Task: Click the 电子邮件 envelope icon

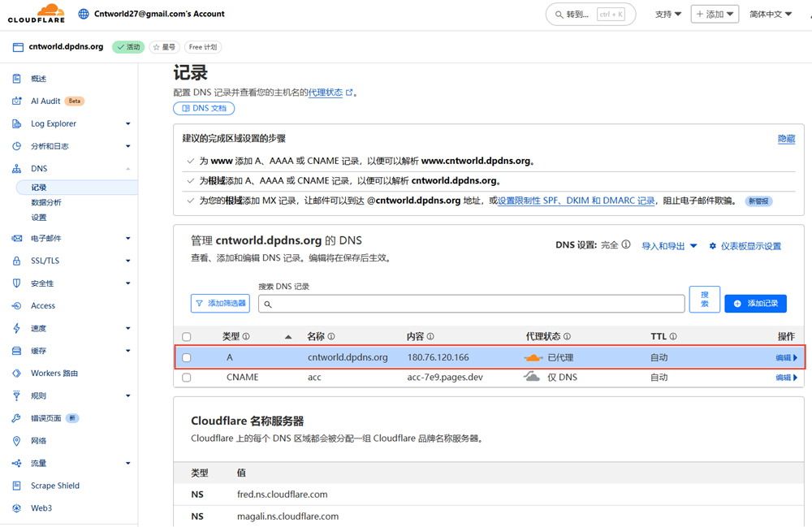Action: (x=16, y=238)
